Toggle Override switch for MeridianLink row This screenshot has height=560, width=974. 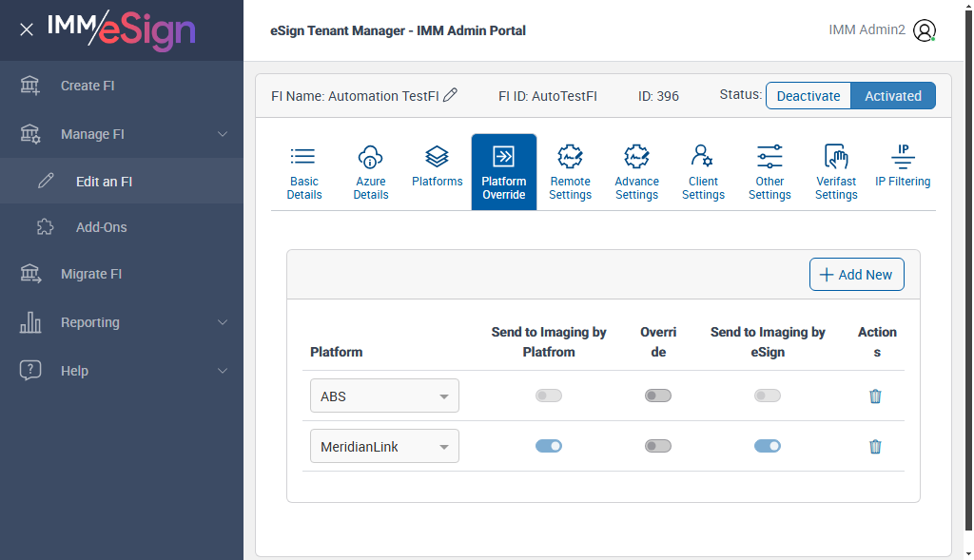(658, 445)
